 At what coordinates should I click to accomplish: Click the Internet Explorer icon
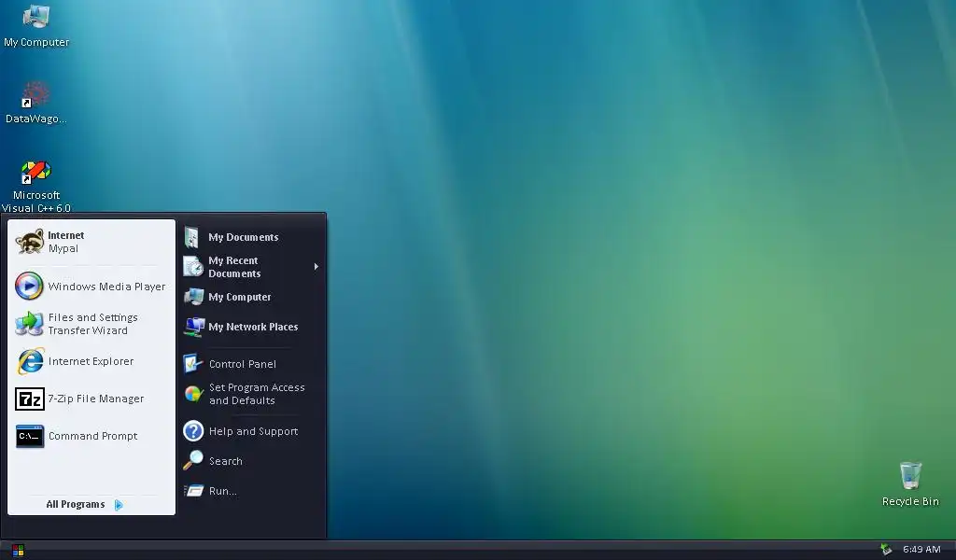coord(29,361)
